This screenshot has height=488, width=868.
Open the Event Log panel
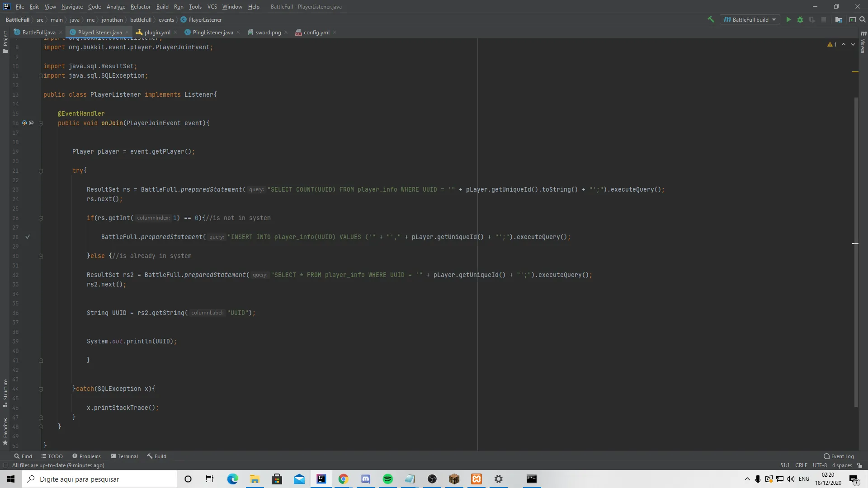point(839,456)
